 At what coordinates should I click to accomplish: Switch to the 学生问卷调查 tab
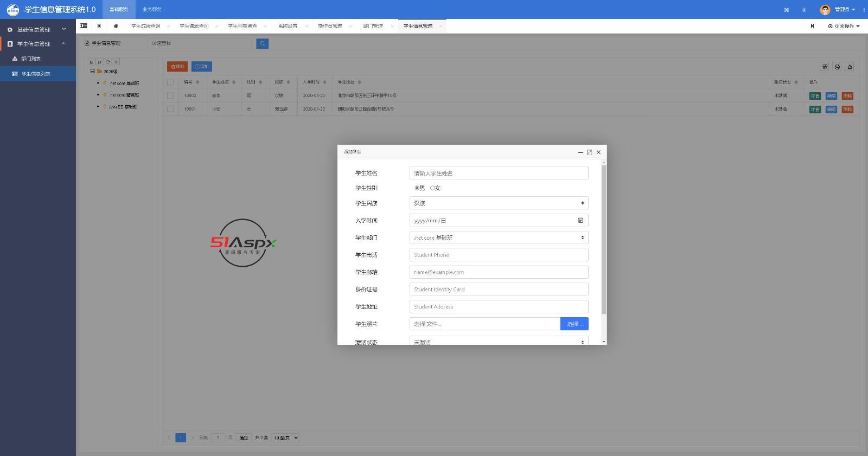tap(242, 26)
